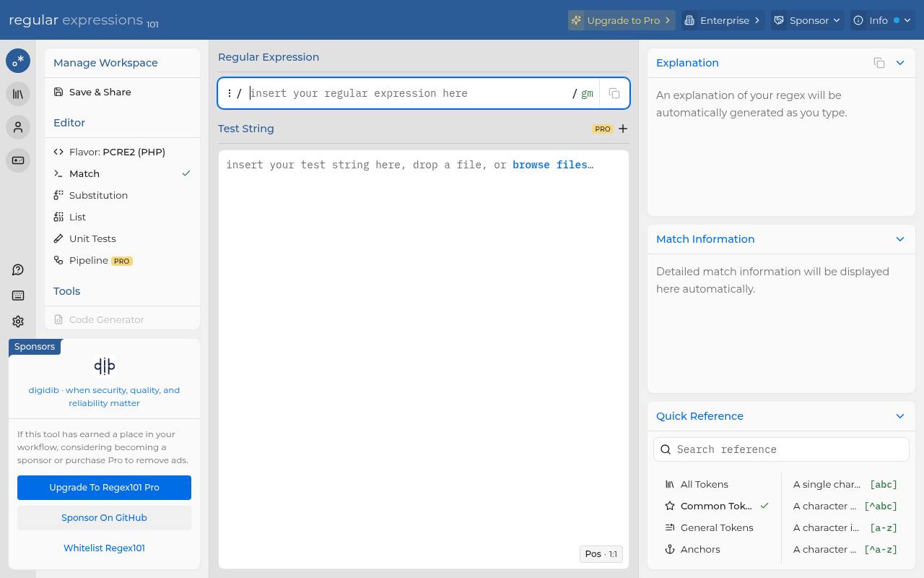This screenshot has height=578, width=924.
Task: Add a new test string with plus icon
Action: [x=623, y=129]
